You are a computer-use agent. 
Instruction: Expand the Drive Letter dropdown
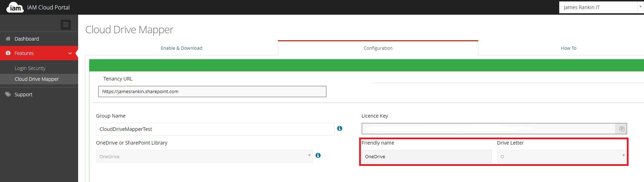(562, 156)
